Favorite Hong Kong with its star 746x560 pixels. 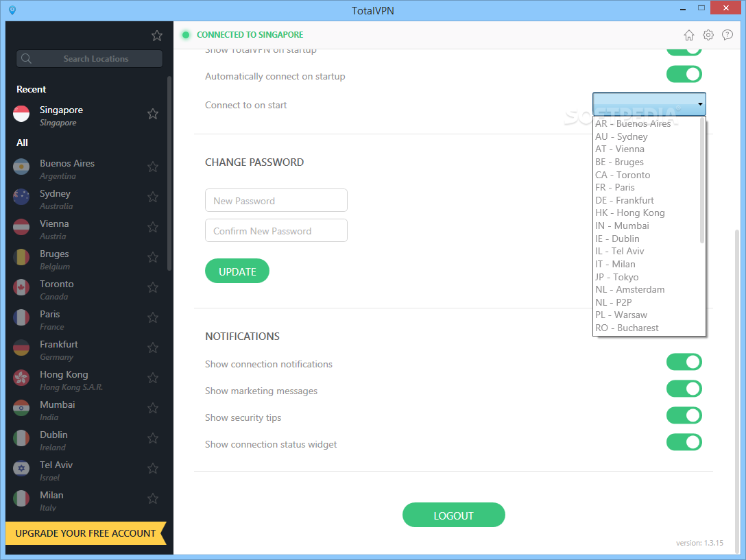click(x=153, y=378)
